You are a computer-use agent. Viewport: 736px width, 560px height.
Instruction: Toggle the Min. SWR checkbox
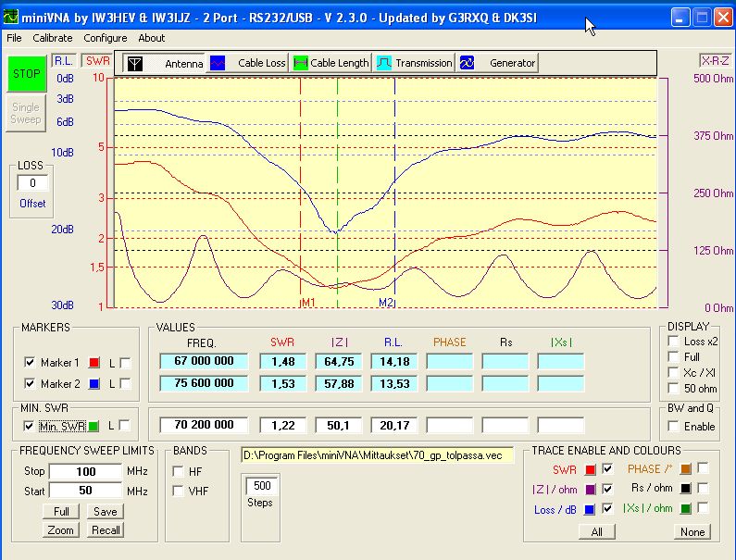tap(29, 426)
